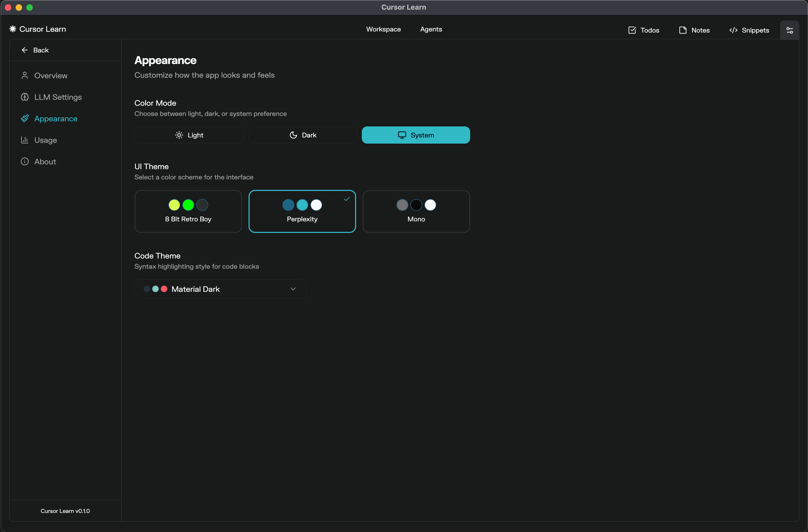This screenshot has height=532, width=808.
Task: Click the Notes page icon
Action: [x=682, y=30]
